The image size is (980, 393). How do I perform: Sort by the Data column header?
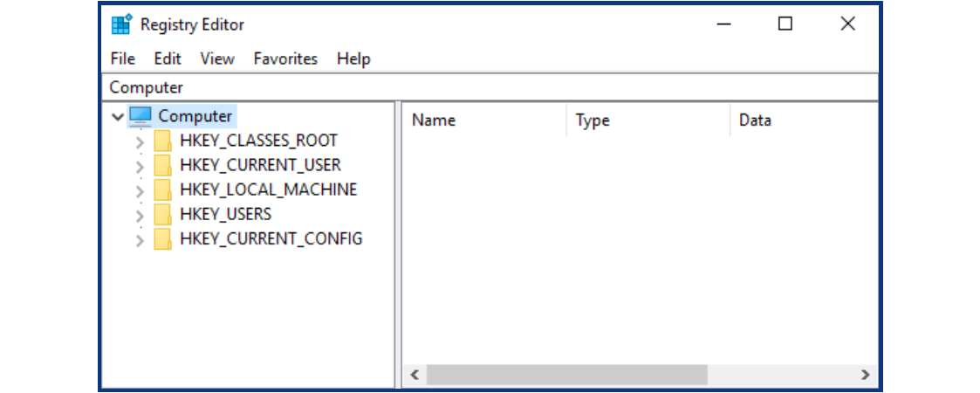[805, 121]
